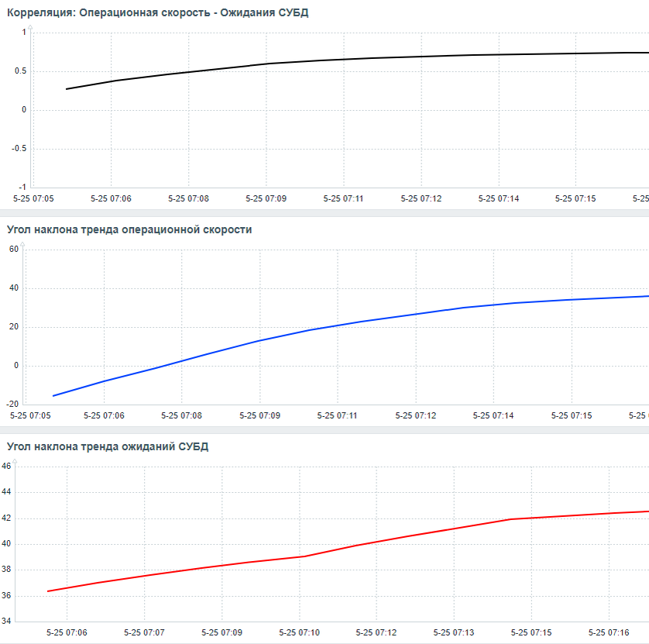Viewport: 649px width, 644px height.
Task: Select '5-25 07:09' label under СУБД waits chart
Action: coord(221,633)
